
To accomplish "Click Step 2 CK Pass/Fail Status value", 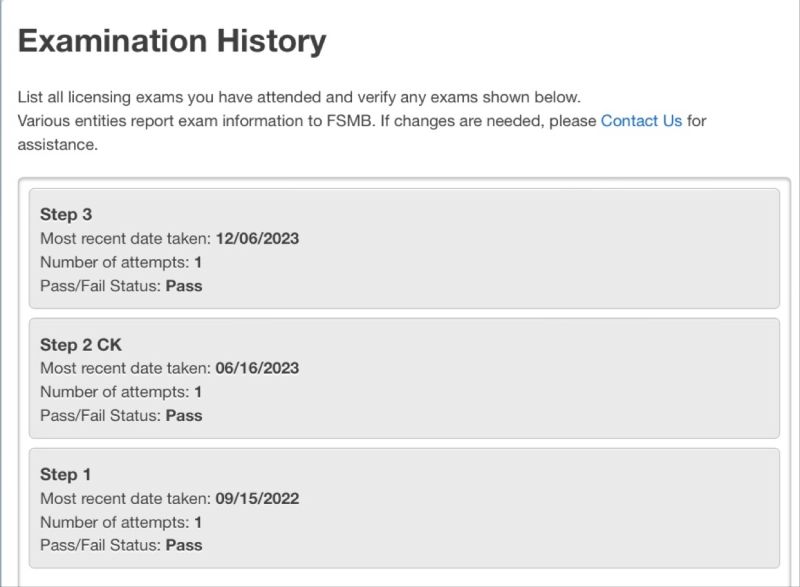I will [184, 416].
